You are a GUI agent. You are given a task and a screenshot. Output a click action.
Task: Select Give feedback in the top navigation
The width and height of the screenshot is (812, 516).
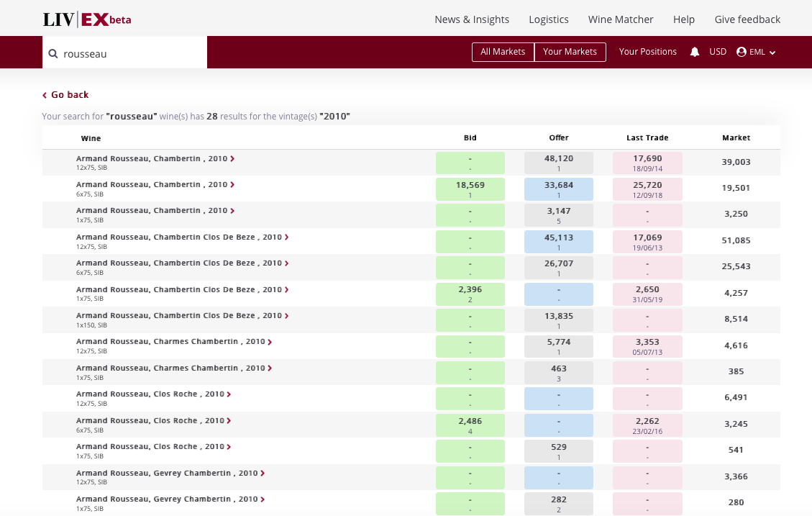point(747,19)
